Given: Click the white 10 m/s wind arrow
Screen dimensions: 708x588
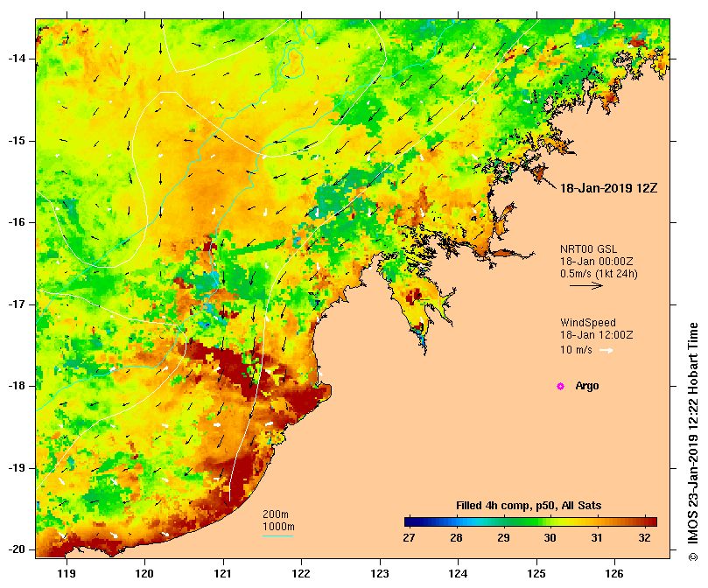Looking at the screenshot, I should 606,351.
